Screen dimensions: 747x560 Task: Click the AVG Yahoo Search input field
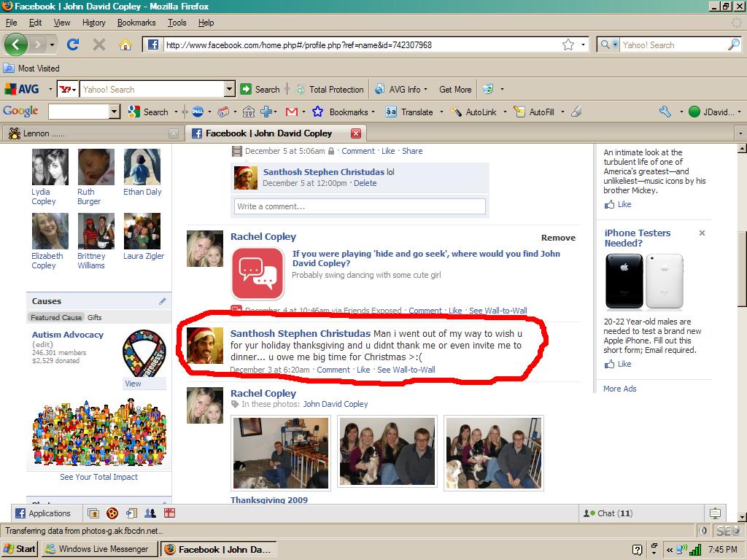click(152, 89)
